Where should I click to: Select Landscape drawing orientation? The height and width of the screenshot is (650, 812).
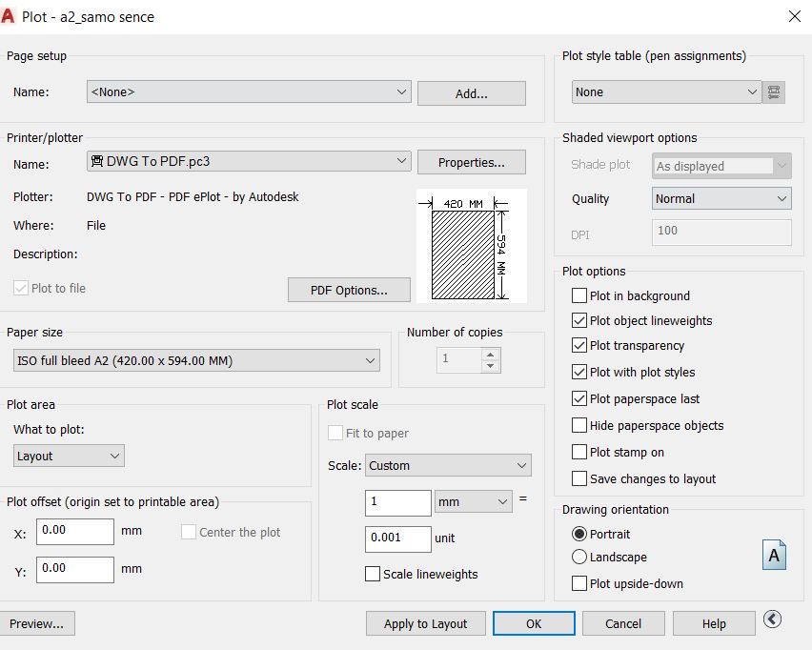point(579,558)
